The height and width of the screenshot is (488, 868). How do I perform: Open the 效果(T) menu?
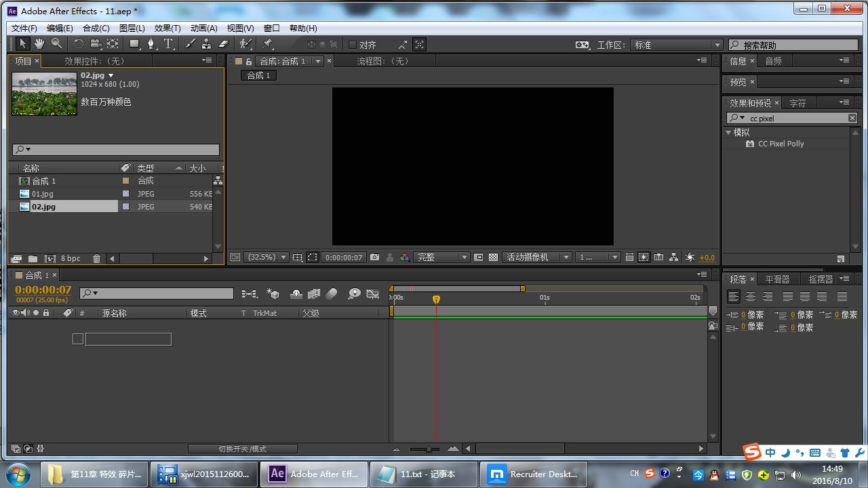click(167, 28)
